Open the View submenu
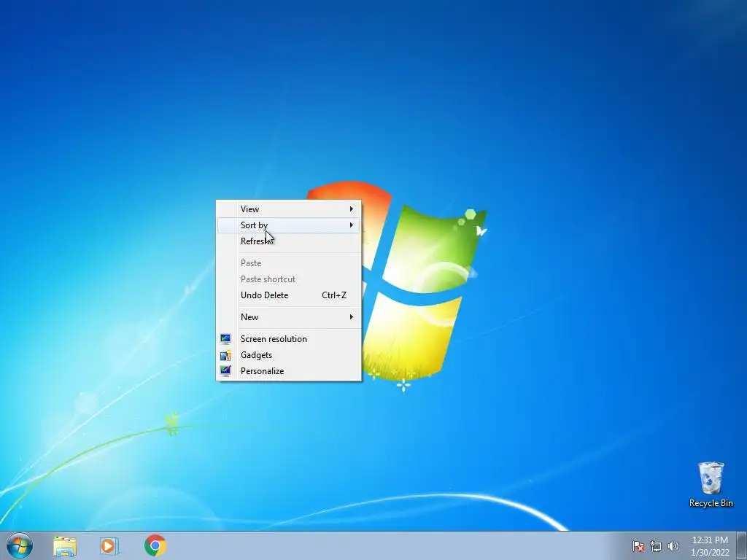The height and width of the screenshot is (560, 747). point(289,209)
